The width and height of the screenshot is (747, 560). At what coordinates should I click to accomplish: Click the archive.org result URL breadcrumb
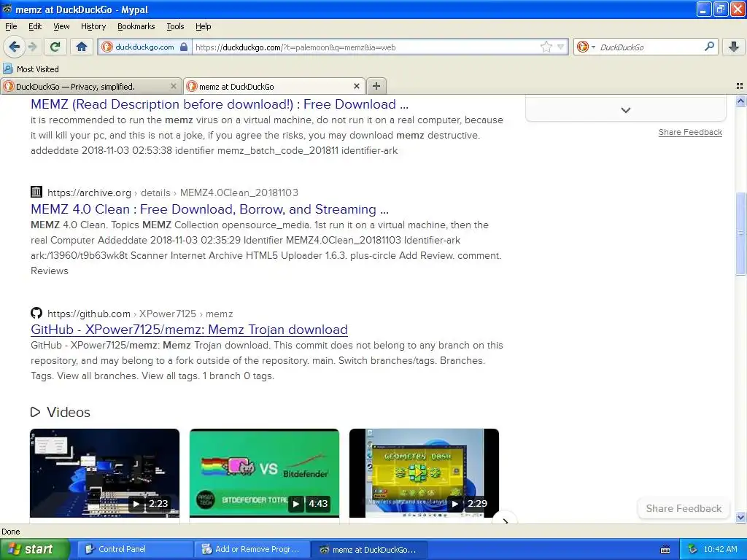173,192
